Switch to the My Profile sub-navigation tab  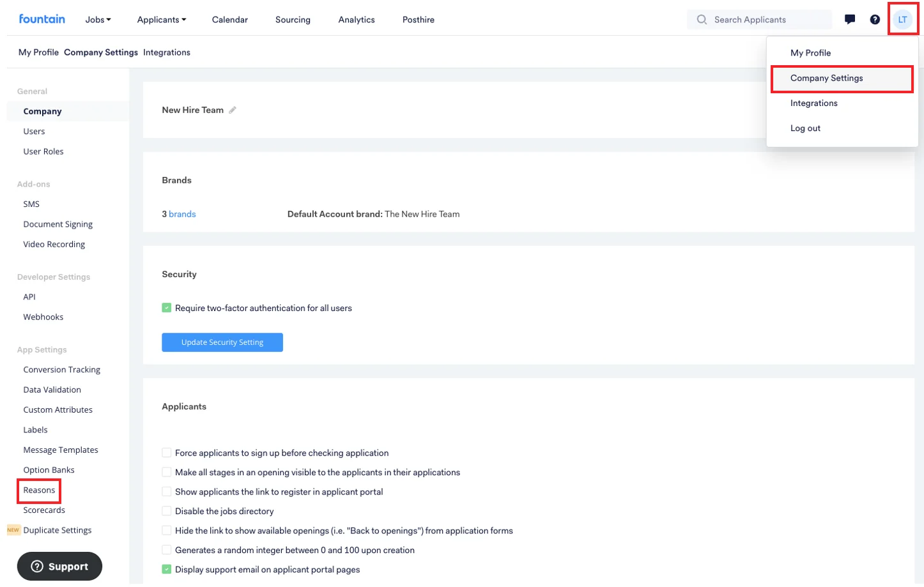pyautogui.click(x=38, y=52)
